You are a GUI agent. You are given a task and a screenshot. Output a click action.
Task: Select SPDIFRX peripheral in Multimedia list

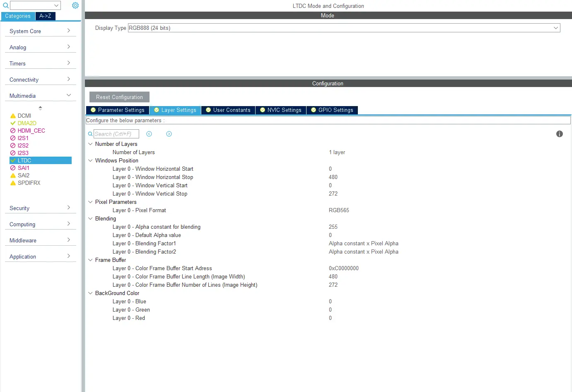pyautogui.click(x=29, y=183)
